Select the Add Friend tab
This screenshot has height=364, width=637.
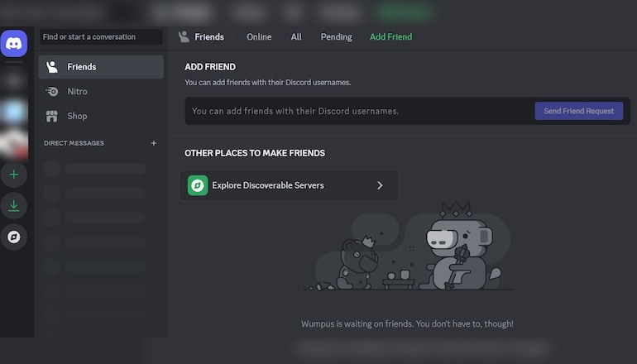pyautogui.click(x=390, y=37)
